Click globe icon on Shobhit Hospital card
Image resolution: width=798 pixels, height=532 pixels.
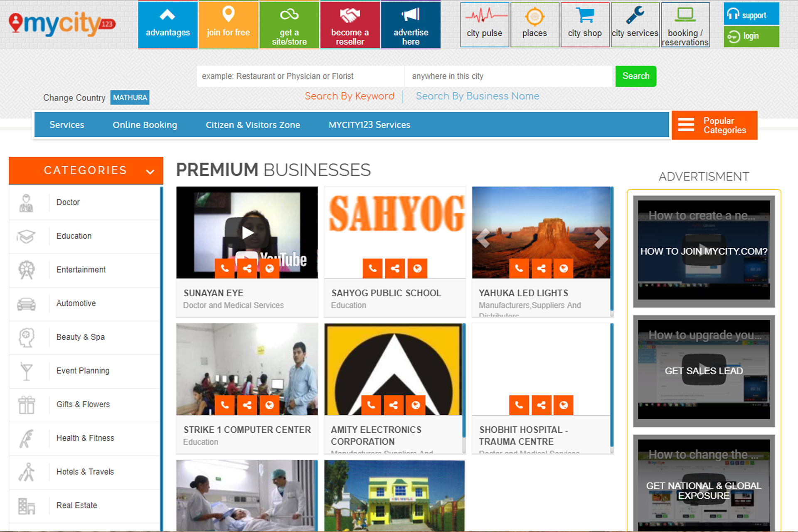[563, 405]
